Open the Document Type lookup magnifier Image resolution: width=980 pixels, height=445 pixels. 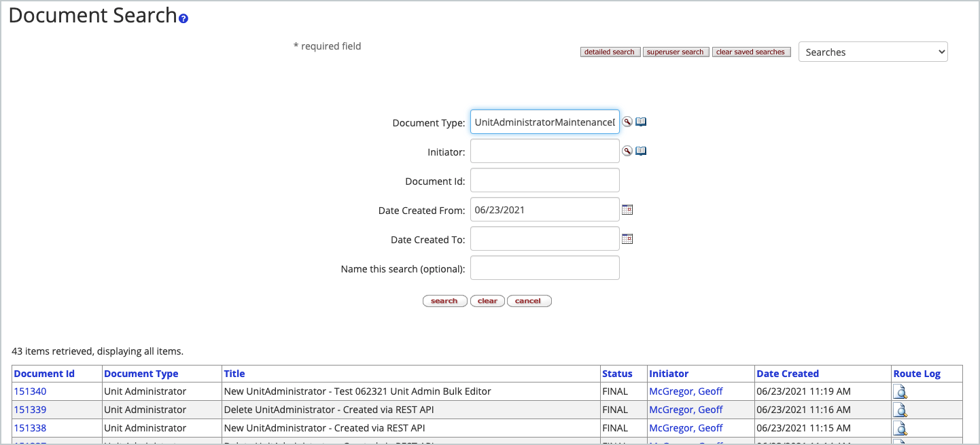627,121
